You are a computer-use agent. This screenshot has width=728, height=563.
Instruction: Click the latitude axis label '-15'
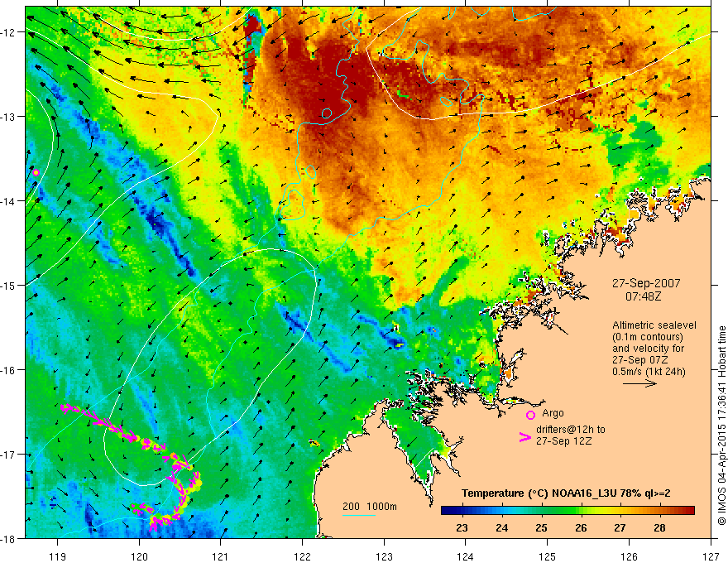pos(9,286)
